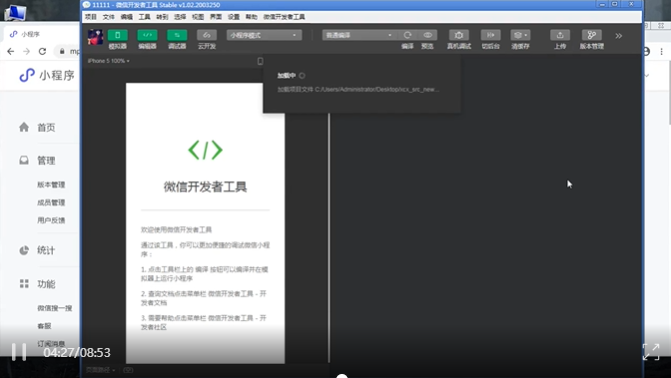The width and height of the screenshot is (671, 378).
Task: Click the vertical splitter beside the simulator
Action: coord(329,238)
